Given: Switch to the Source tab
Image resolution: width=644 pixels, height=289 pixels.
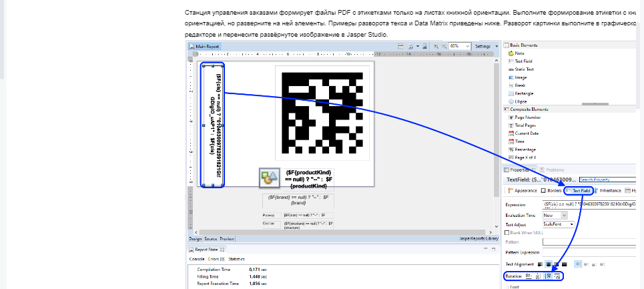Looking at the screenshot, I should point(211,238).
